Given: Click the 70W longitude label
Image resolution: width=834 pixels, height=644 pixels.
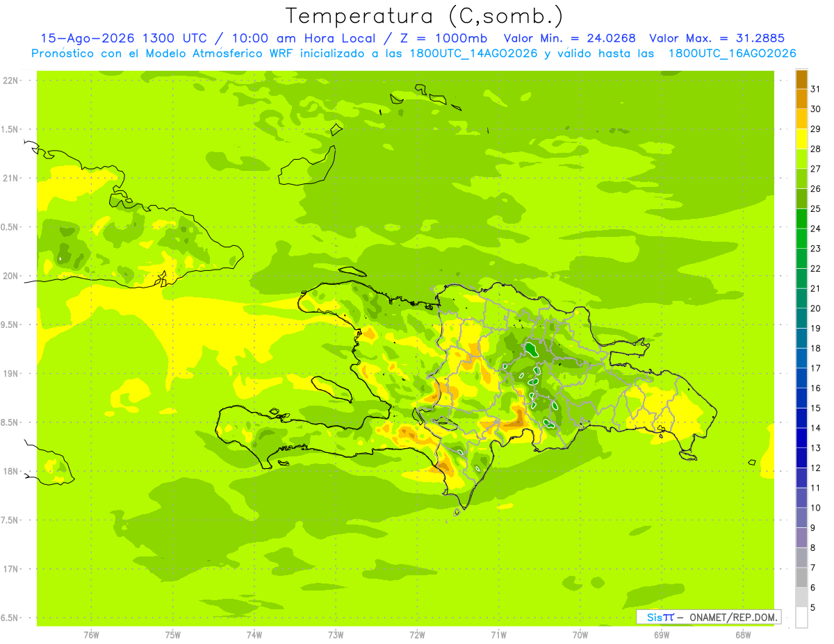Looking at the screenshot, I should click(x=580, y=635).
